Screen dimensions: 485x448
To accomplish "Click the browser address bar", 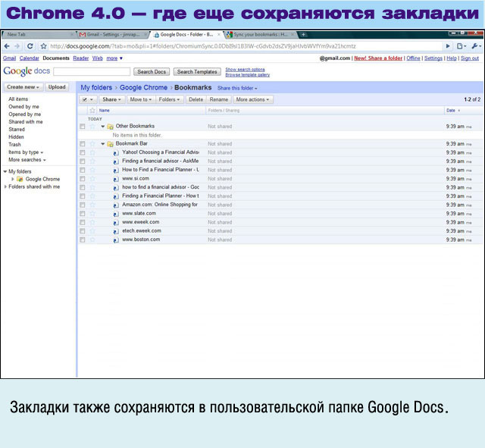I will click(x=244, y=46).
